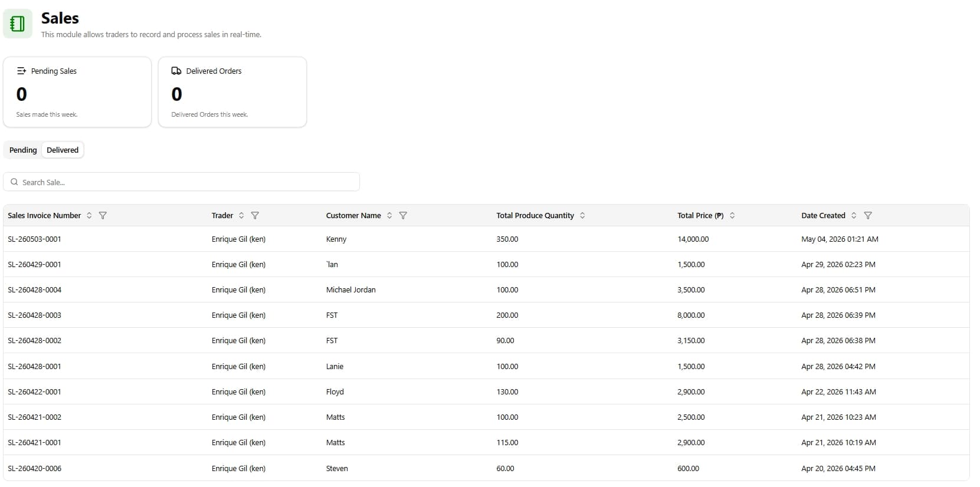This screenshot has height=487, width=980.
Task: Click quantity value 200.00
Action: [507, 315]
